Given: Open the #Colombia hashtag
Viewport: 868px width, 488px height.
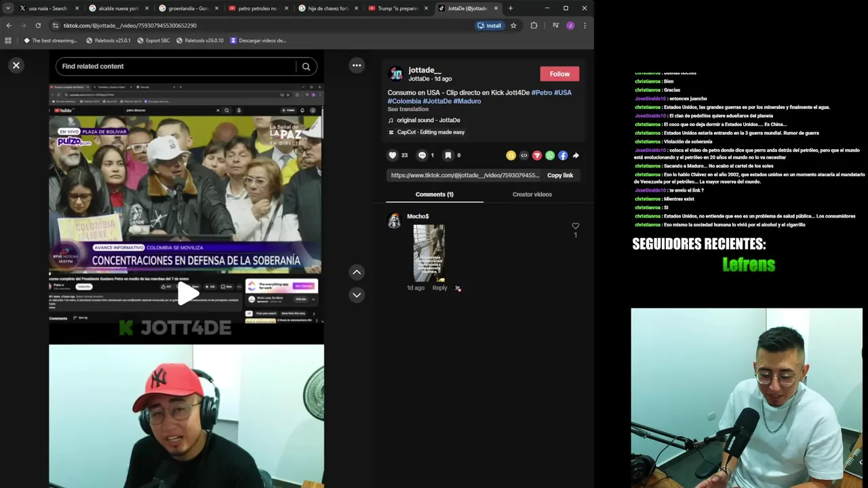Looking at the screenshot, I should pos(404,101).
